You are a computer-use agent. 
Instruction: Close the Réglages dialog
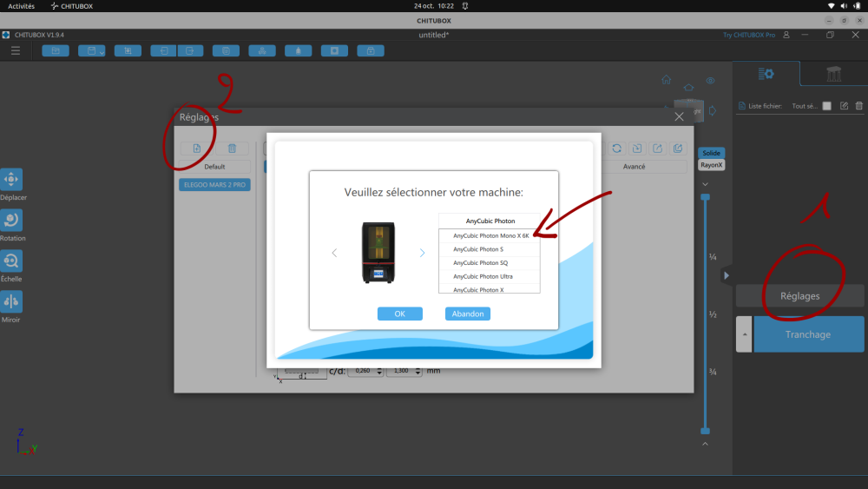[680, 117]
